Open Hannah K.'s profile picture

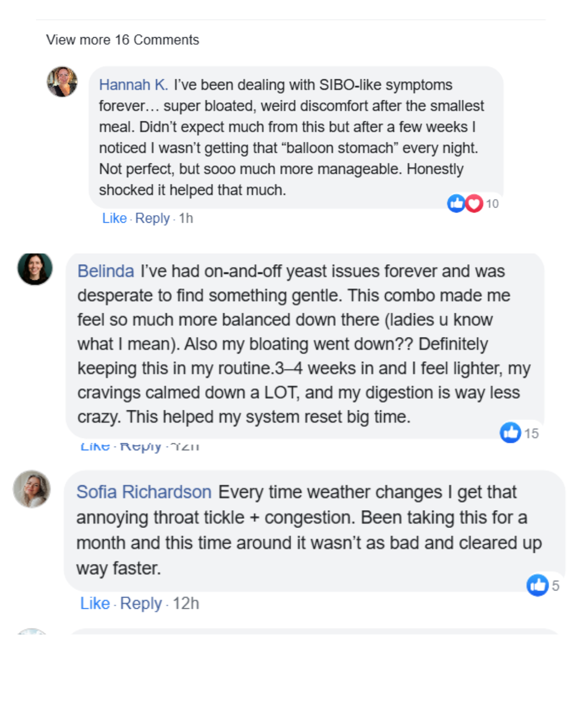pyautogui.click(x=62, y=82)
